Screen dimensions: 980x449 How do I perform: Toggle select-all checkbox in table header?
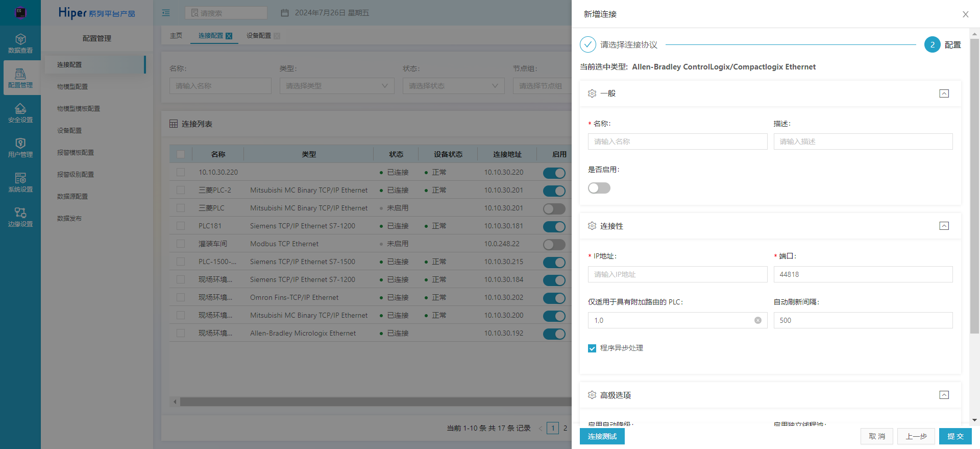tap(181, 154)
